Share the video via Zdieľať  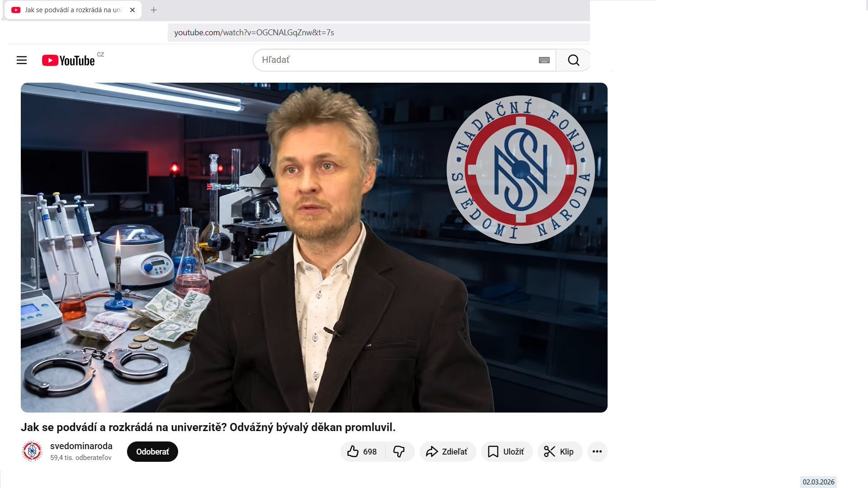pyautogui.click(x=448, y=451)
